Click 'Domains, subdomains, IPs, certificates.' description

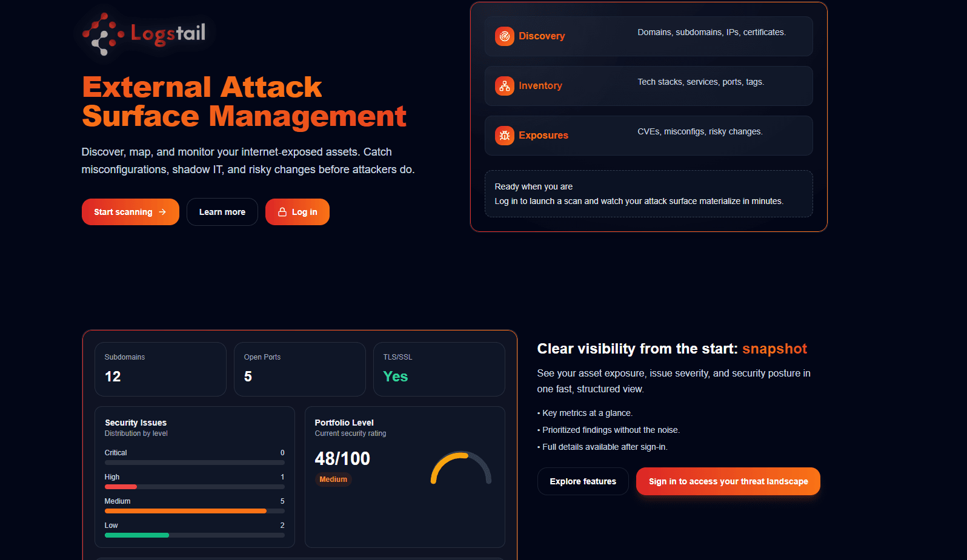712,32
